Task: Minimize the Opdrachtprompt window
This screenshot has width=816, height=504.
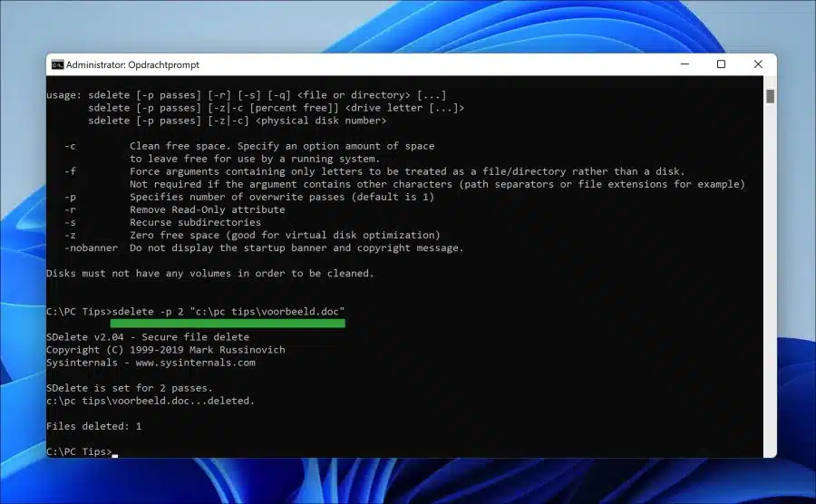Action: 685,64
